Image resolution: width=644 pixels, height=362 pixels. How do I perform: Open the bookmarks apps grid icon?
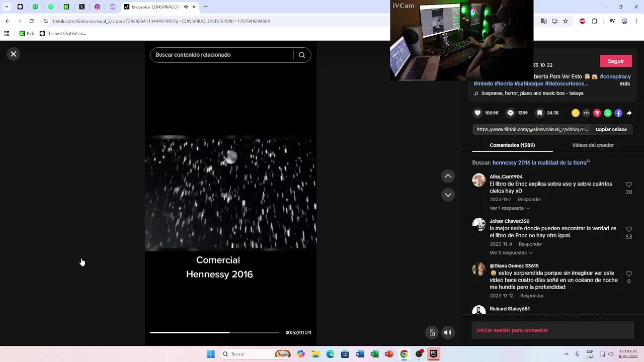click(x=7, y=34)
